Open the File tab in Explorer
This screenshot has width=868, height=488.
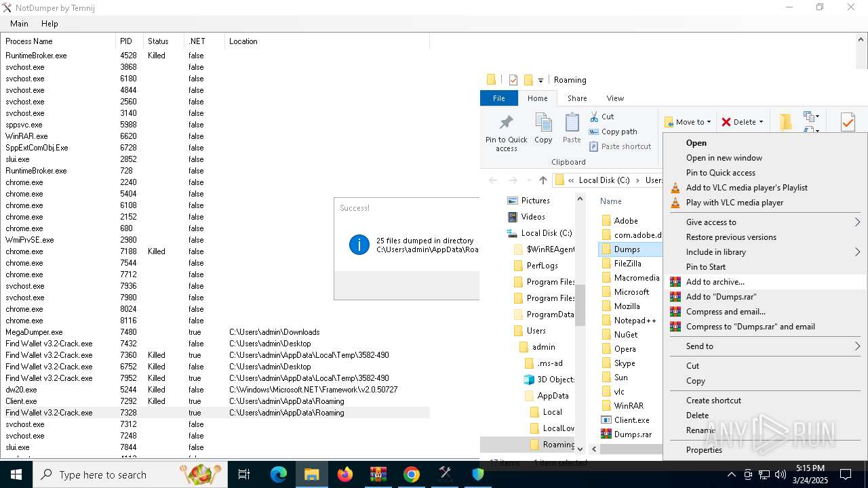[499, 98]
